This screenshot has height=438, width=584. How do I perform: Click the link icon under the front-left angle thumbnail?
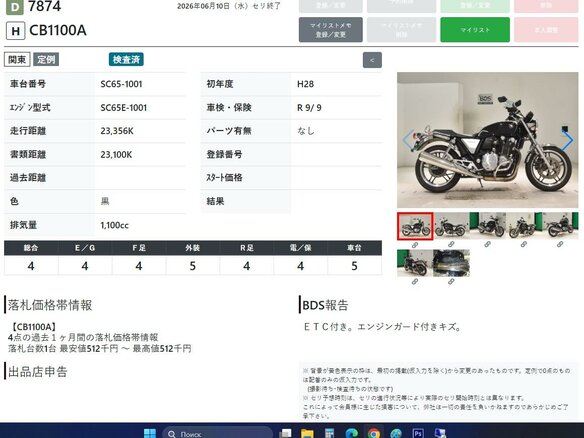pos(524,244)
